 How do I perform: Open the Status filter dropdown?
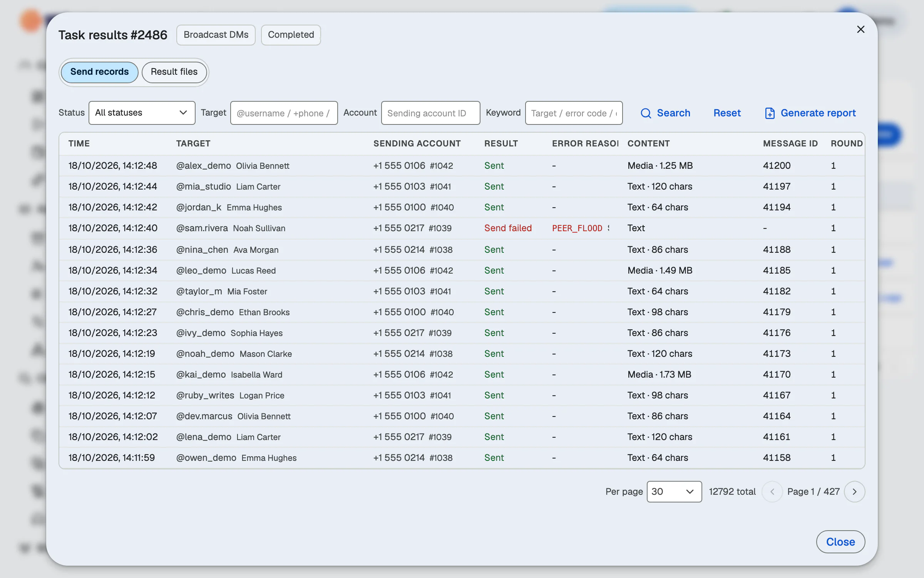(x=142, y=113)
